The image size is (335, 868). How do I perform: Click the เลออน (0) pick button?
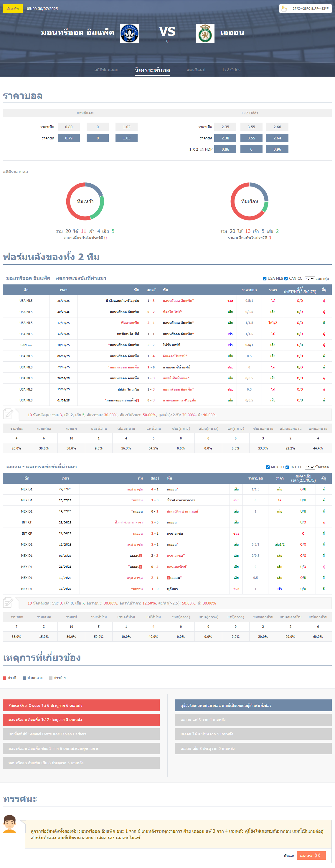[311, 856]
